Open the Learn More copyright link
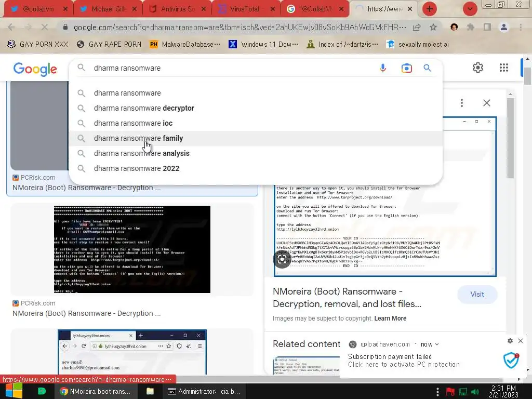Viewport: 532px width, 399px height. [390, 318]
